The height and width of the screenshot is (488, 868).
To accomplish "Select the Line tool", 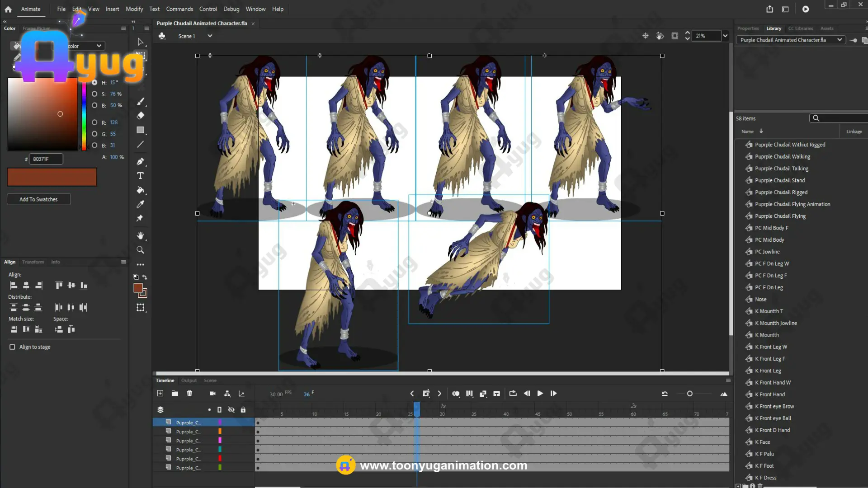I will pyautogui.click(x=140, y=145).
